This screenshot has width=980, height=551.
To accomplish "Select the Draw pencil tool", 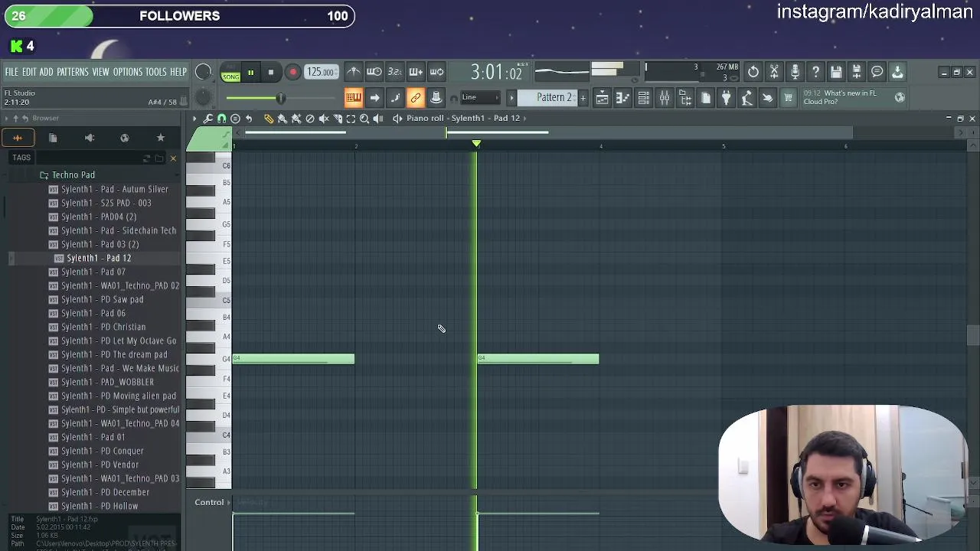I will click(269, 118).
